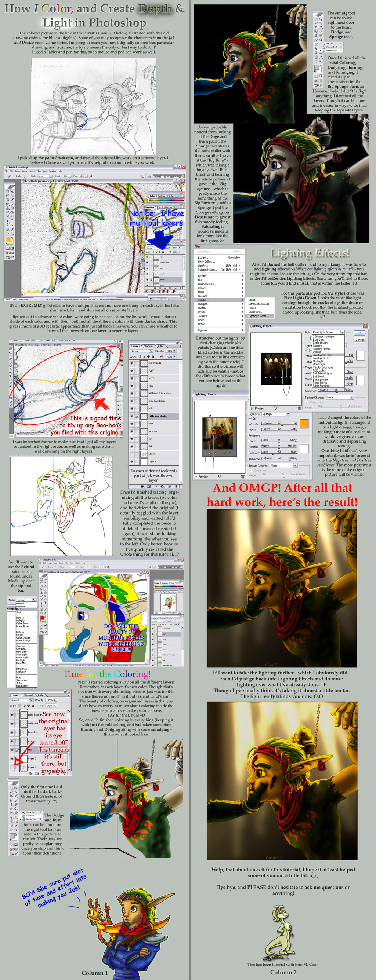Pick Blue Omni from the Style list

328,340
